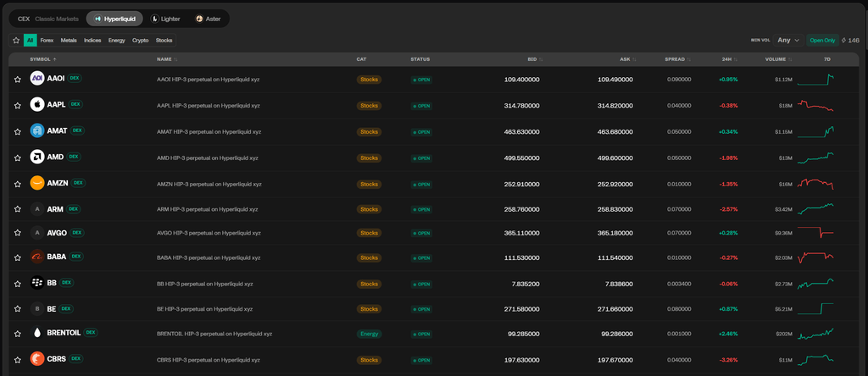Open the AAPL 7D sparkline chart

[x=815, y=106]
